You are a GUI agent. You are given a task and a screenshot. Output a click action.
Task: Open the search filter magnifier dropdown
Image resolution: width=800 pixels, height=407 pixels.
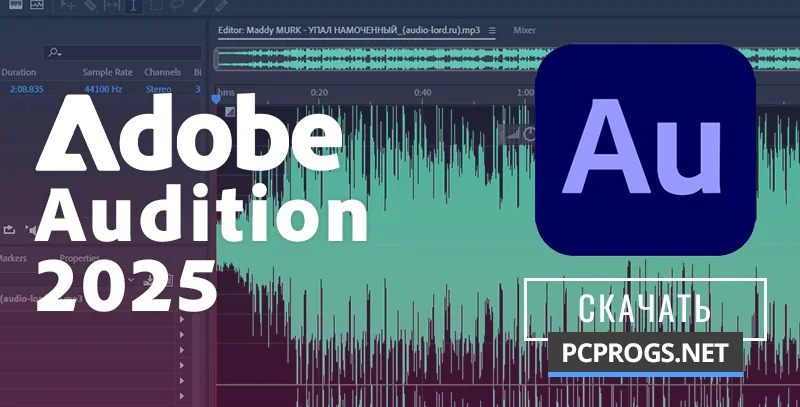pyautogui.click(x=55, y=52)
